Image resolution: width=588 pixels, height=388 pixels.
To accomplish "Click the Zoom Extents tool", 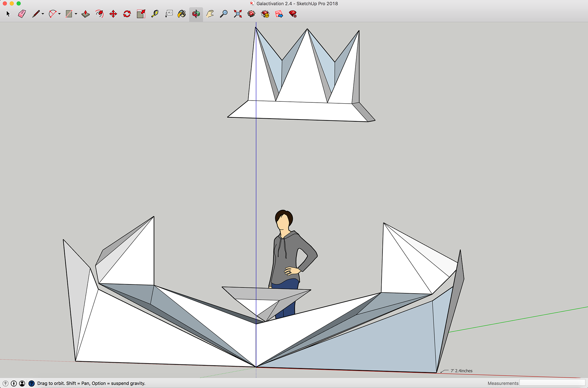I will tap(238, 14).
